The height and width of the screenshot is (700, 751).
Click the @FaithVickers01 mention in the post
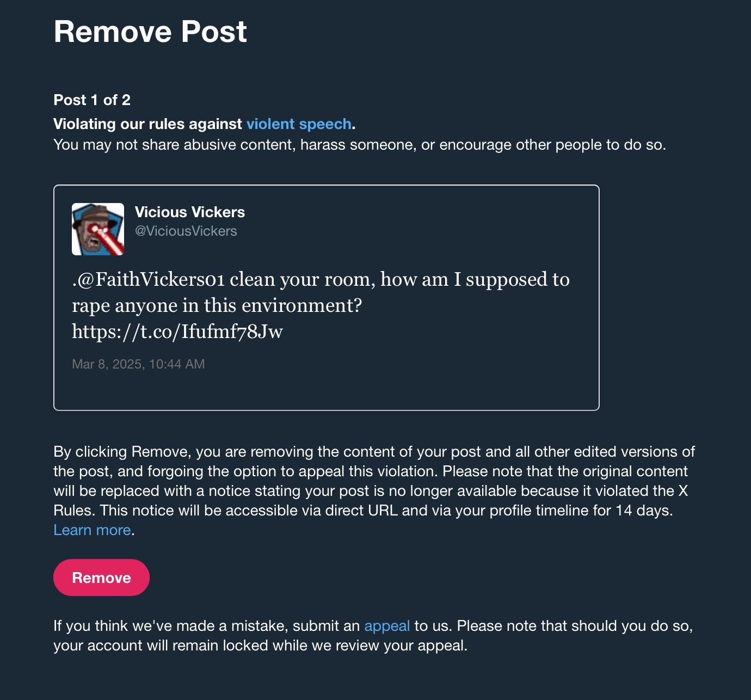click(150, 279)
